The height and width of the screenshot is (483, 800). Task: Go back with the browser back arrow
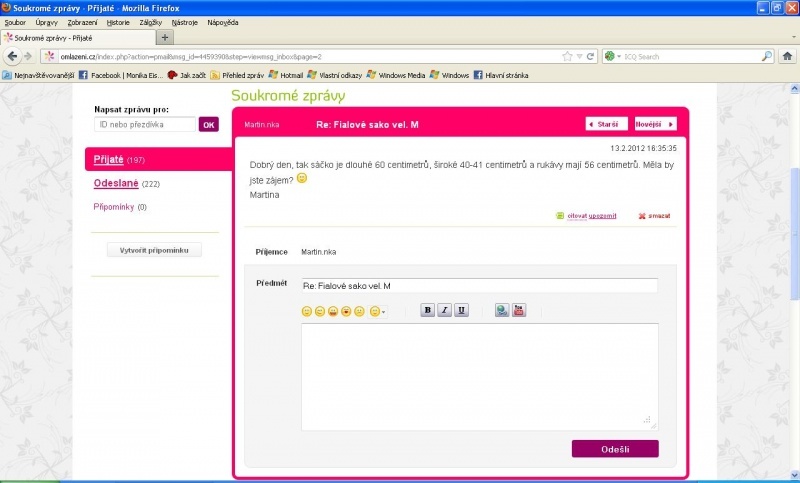coord(12,56)
